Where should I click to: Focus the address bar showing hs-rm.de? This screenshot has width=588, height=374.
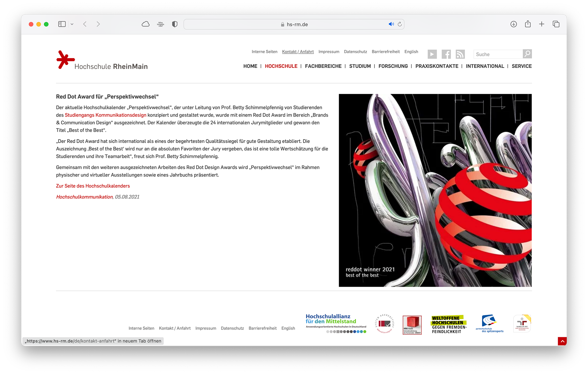[x=294, y=24]
